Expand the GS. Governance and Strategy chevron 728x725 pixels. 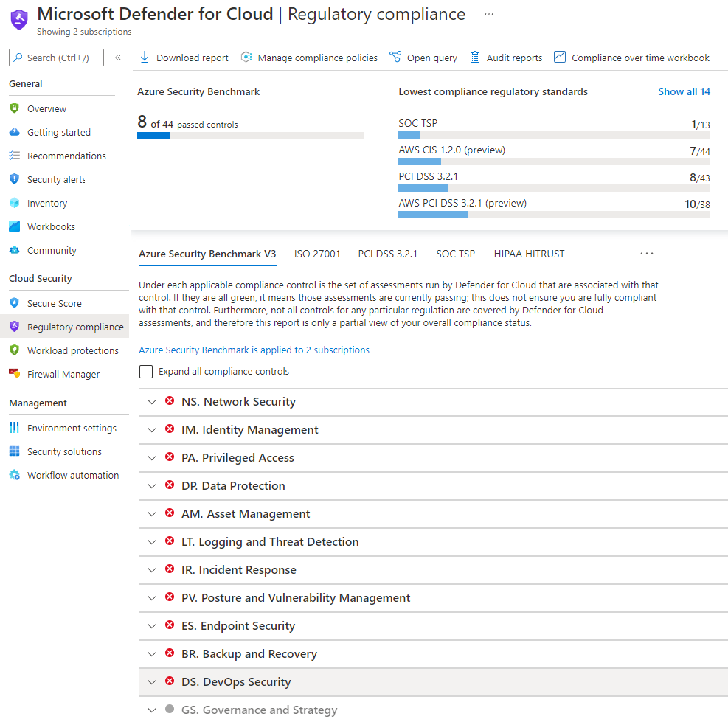pyautogui.click(x=152, y=710)
